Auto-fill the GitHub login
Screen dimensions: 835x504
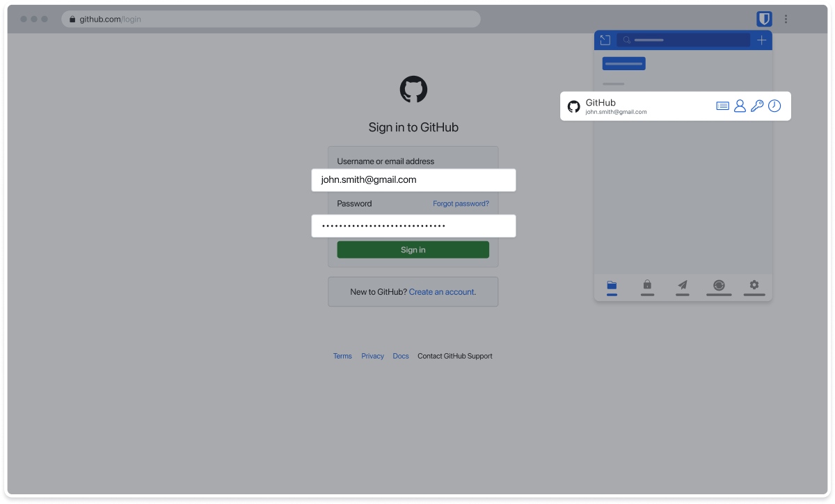[723, 106]
